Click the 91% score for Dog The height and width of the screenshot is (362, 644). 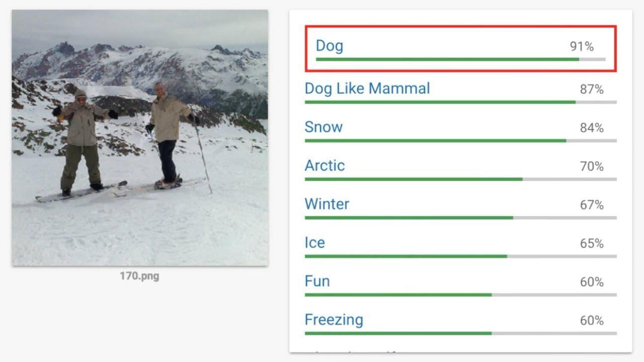pyautogui.click(x=582, y=47)
